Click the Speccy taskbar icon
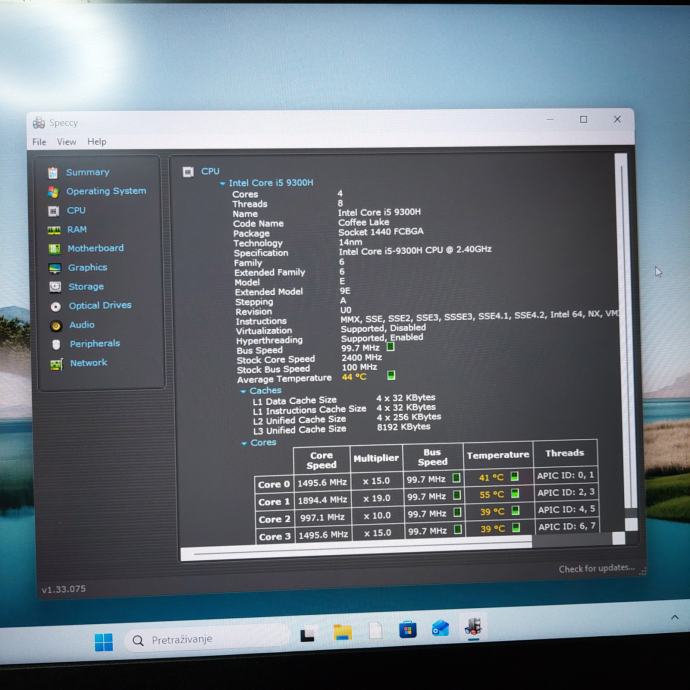 pyautogui.click(x=473, y=627)
